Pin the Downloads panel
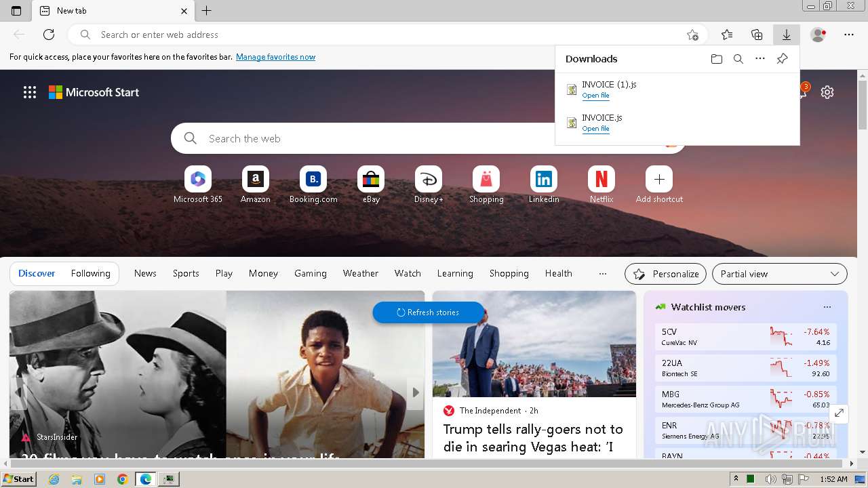Viewport: 868px width, 488px height. pos(782,59)
